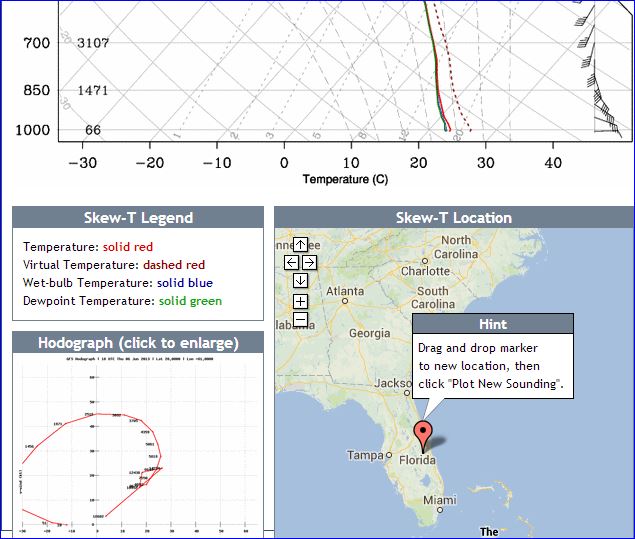This screenshot has width=635, height=539.
Task: Enlarge the hodograph thumbnail
Action: point(138,443)
